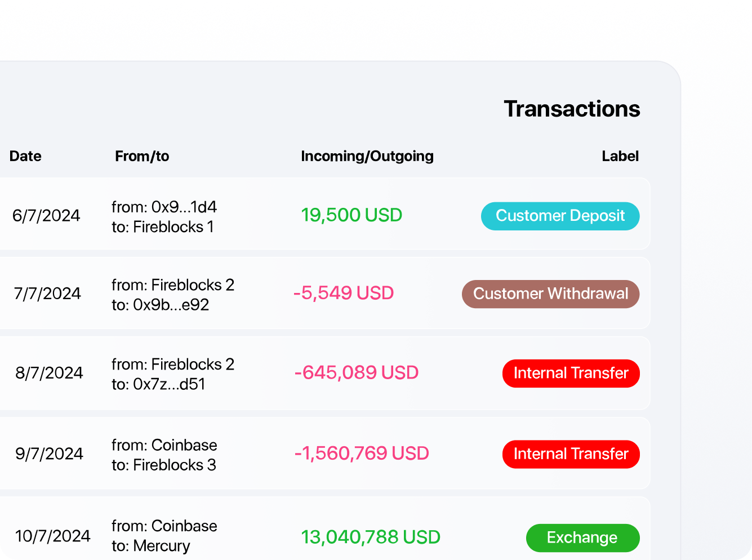The width and height of the screenshot is (752, 560).
Task: Click the From/to column header
Action: point(142,156)
